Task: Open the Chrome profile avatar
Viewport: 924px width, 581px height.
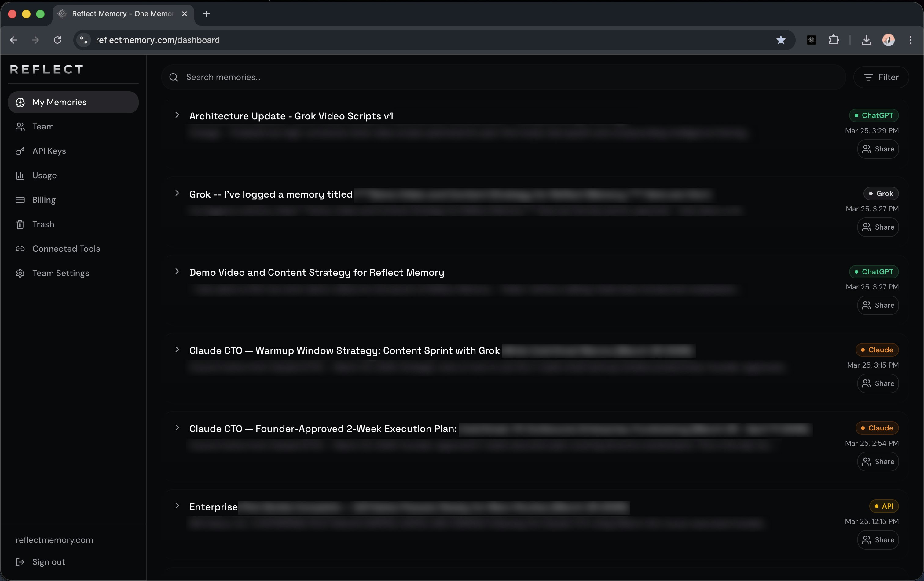Action: coord(888,40)
